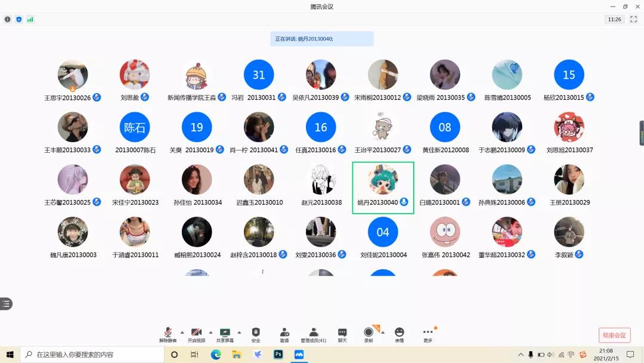Turn on camera with 开启视频
Viewport: 644px width, 363px height.
coord(196,334)
